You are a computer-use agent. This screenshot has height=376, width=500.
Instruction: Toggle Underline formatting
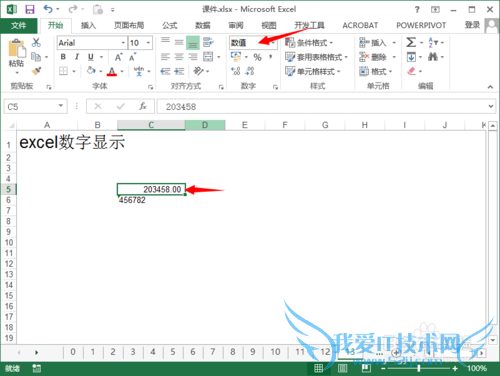[x=91, y=57]
